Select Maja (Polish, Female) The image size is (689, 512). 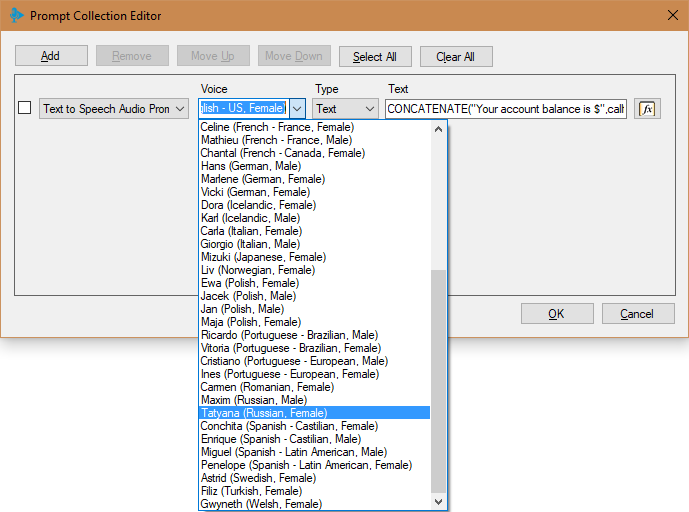pyautogui.click(x=315, y=322)
